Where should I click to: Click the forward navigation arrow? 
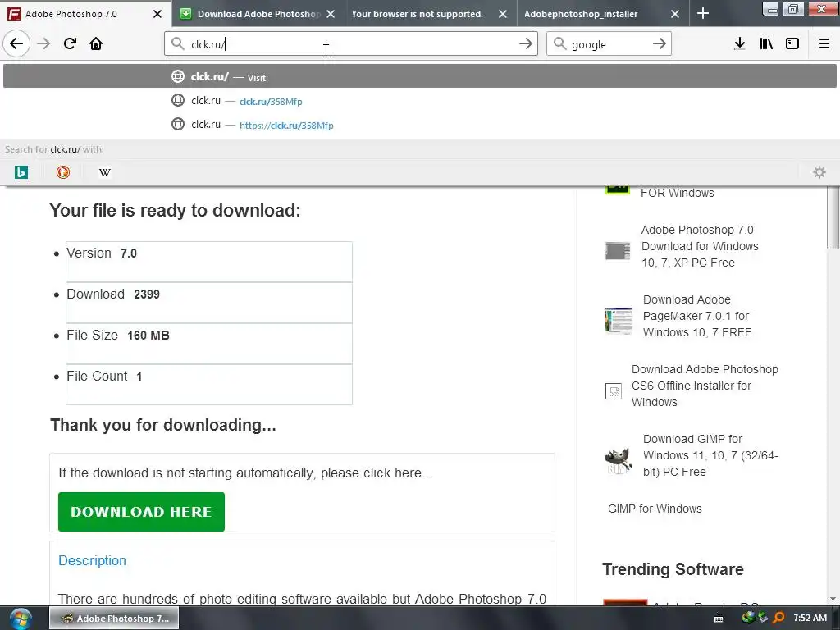click(x=43, y=44)
